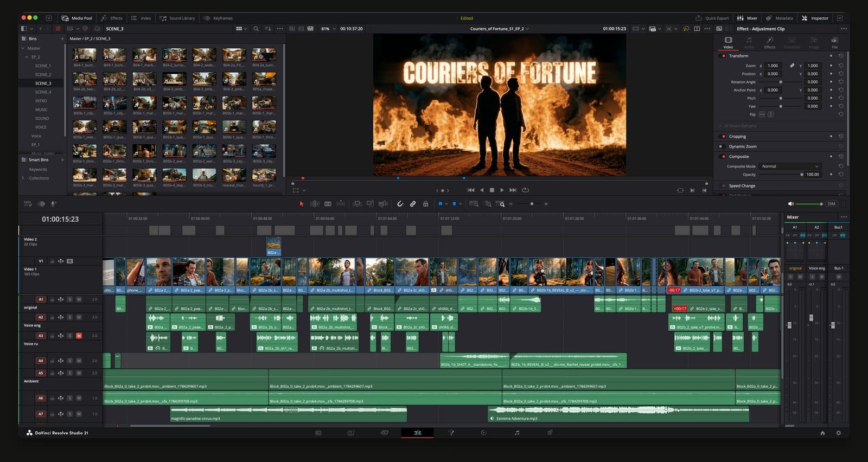Unmute audio track A3 Voice ru
Screen dimensions: 868x462
tap(79, 336)
